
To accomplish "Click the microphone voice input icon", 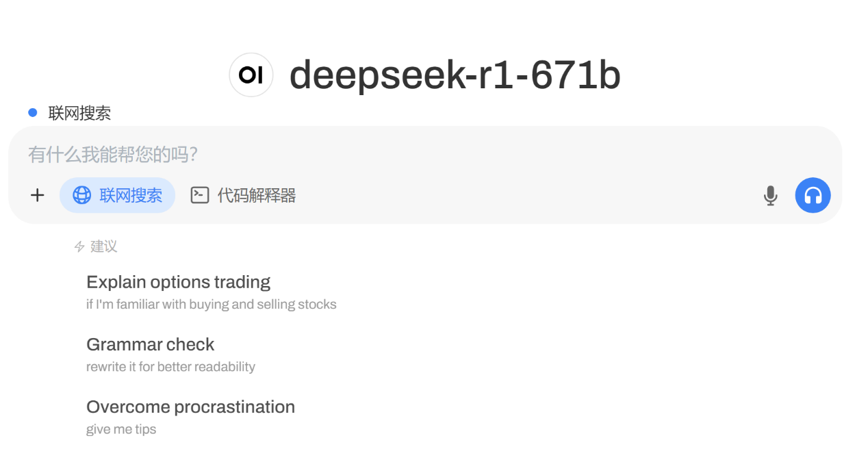I will click(771, 196).
